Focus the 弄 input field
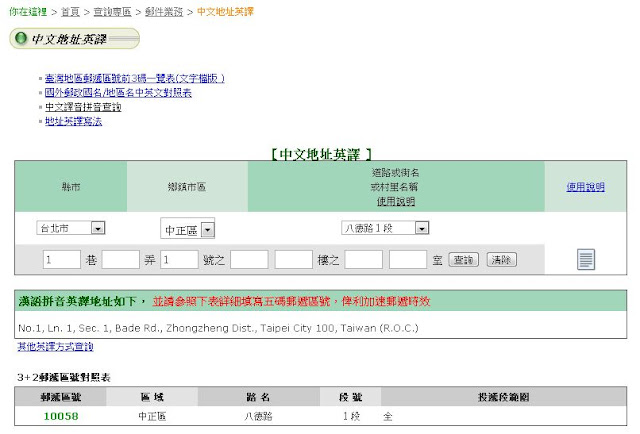Screen dimensions: 640x434 [120, 260]
